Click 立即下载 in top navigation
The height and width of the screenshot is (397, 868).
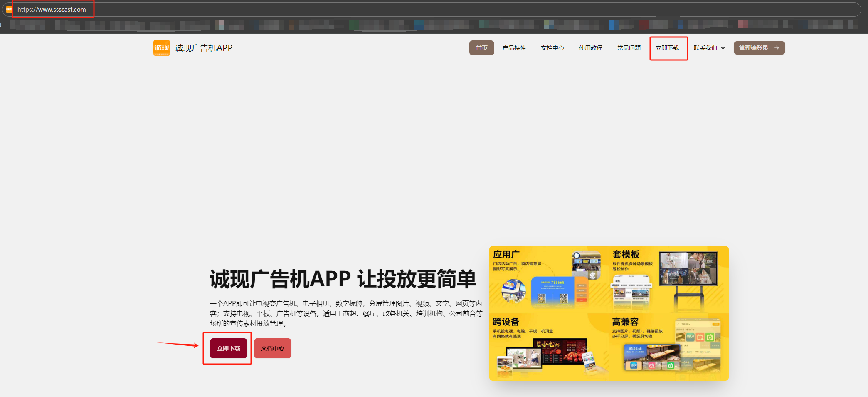(667, 48)
